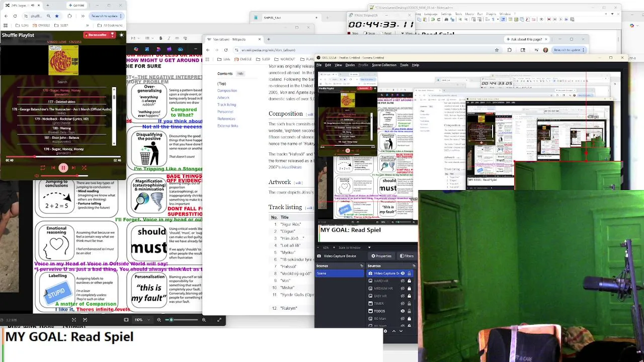644x362 pixels.
Task: Open Scenes dock options icon in OBS
Action: (361, 266)
